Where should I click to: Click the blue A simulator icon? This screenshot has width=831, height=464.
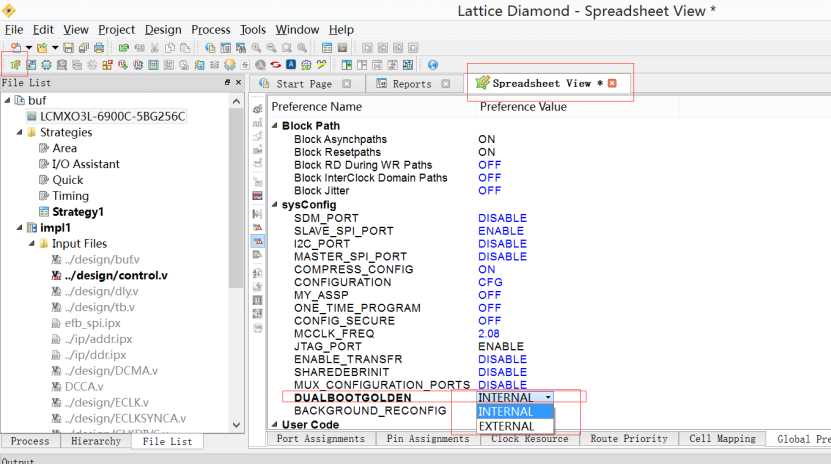point(291,65)
